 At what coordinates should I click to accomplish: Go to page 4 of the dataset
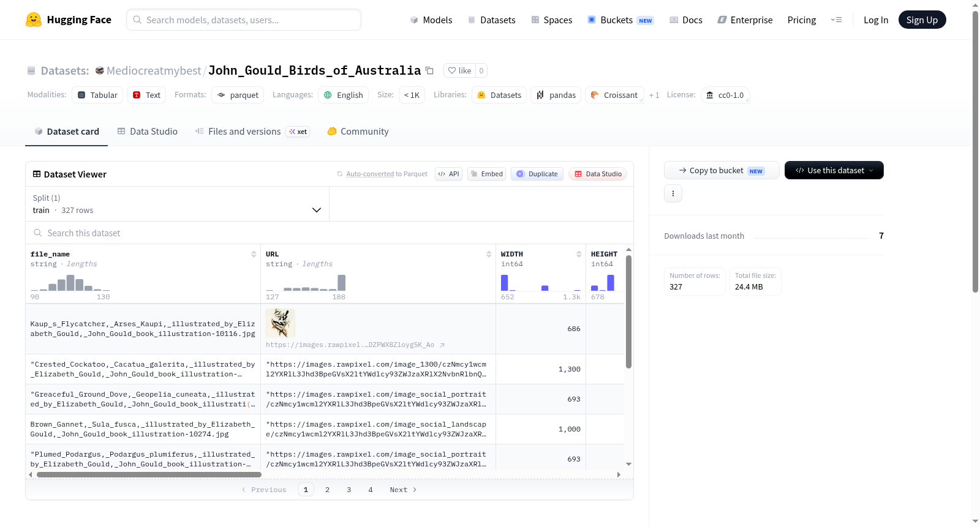point(371,490)
